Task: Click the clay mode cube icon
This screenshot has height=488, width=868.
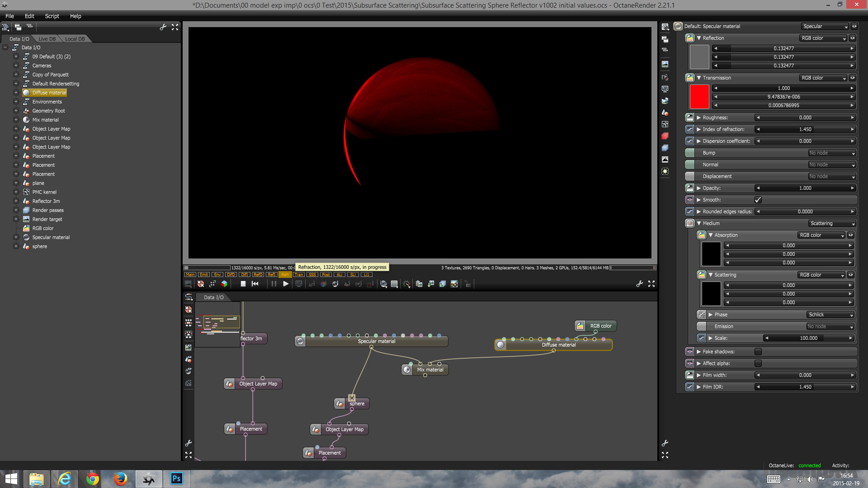Action: (x=224, y=284)
